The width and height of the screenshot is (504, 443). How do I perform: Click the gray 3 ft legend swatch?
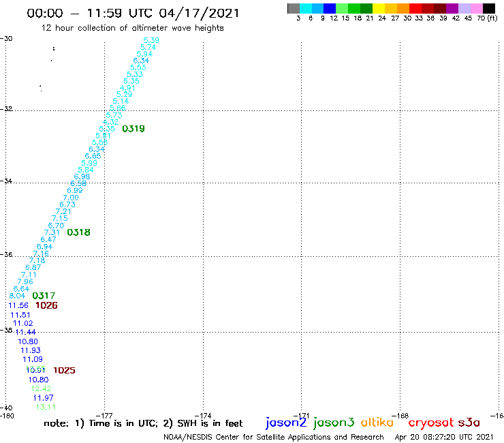click(x=294, y=8)
